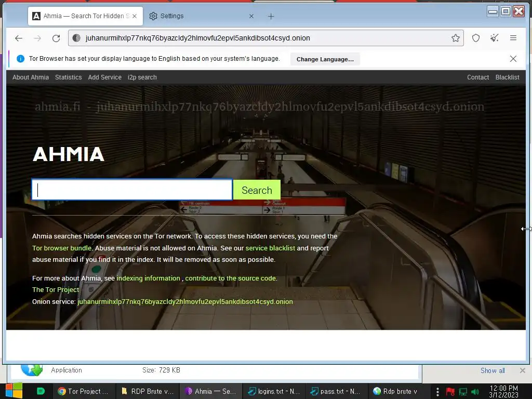532x399 pixels.
Task: Open the Tor browser bundle link
Action: click(62, 248)
